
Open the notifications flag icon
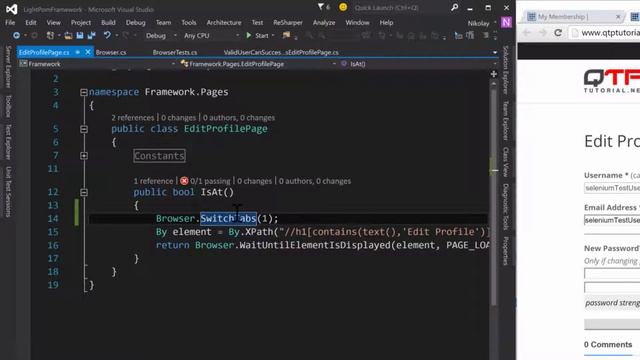[321, 7]
